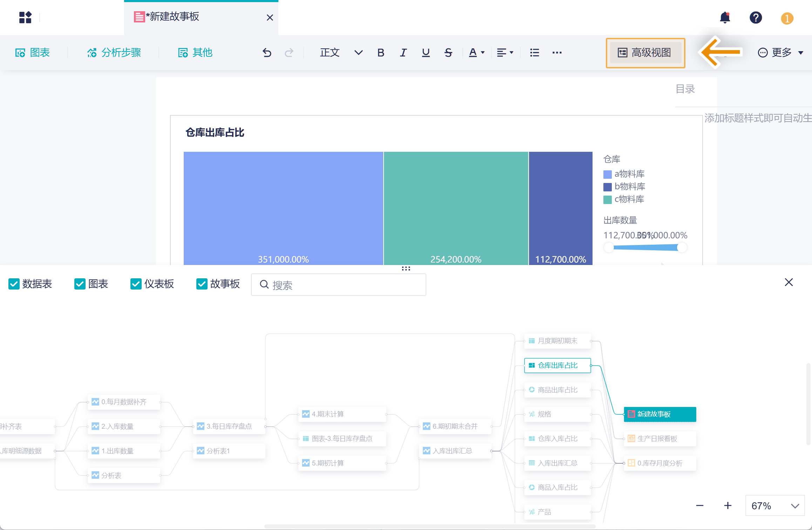
Task: Select the 生产日报看板 node
Action: pos(660,439)
